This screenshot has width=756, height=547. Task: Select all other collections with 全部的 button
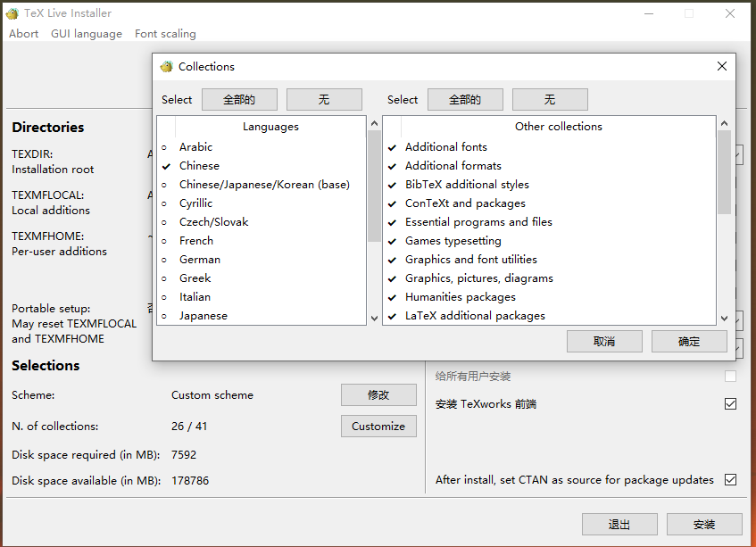(x=465, y=100)
